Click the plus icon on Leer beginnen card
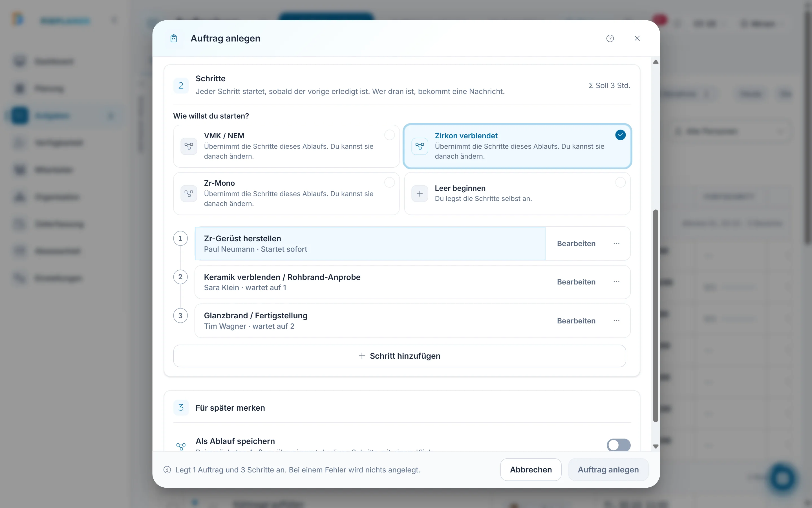The width and height of the screenshot is (812, 508). [420, 194]
